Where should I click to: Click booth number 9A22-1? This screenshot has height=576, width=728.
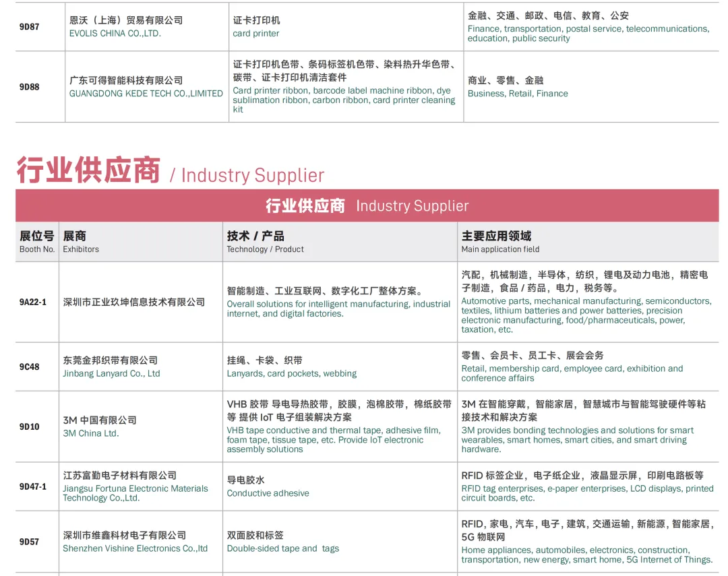pos(33,302)
